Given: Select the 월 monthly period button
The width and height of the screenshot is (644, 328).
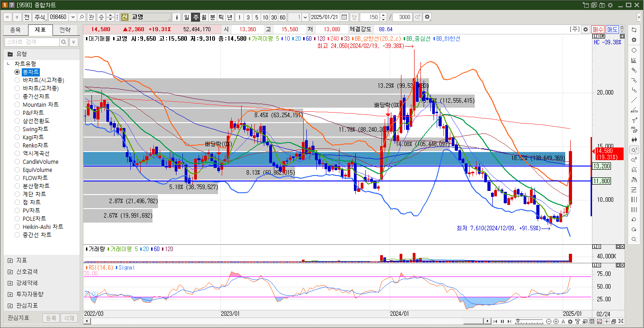Looking at the screenshot, I should click(x=204, y=17).
